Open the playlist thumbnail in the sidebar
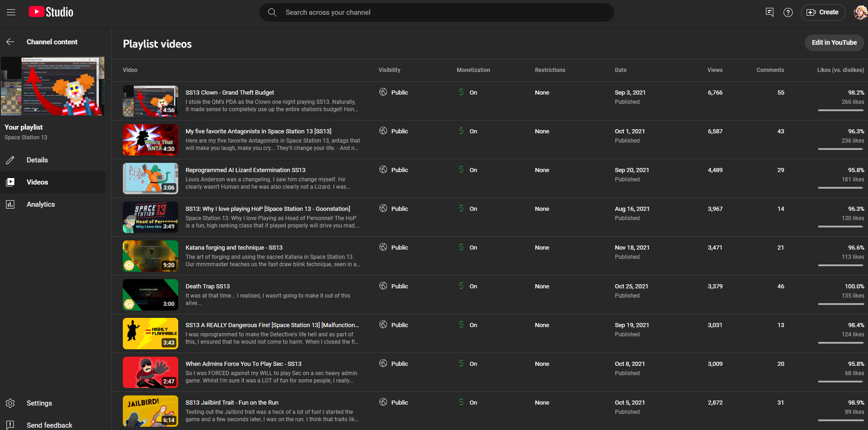The height and width of the screenshot is (430, 868). coord(53,86)
